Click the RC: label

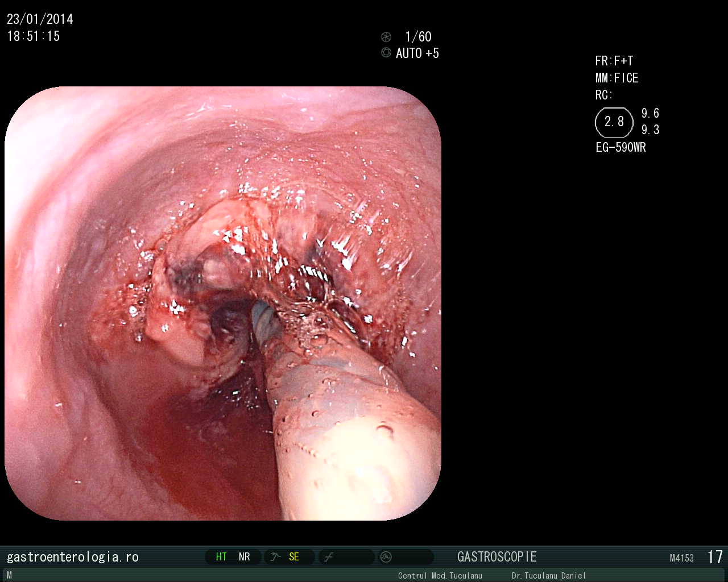point(603,95)
